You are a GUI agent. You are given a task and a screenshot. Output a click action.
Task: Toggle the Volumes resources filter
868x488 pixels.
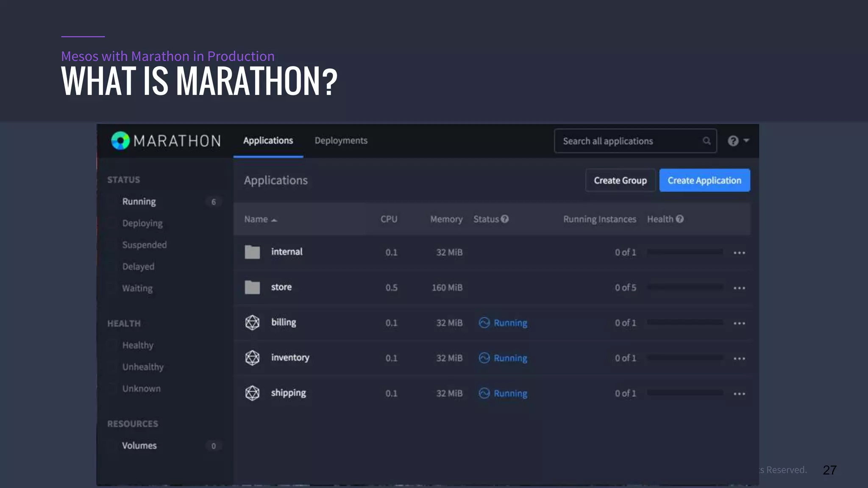click(139, 446)
